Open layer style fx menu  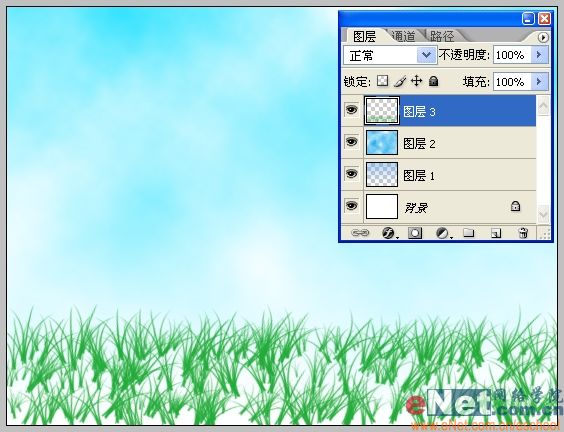click(389, 233)
